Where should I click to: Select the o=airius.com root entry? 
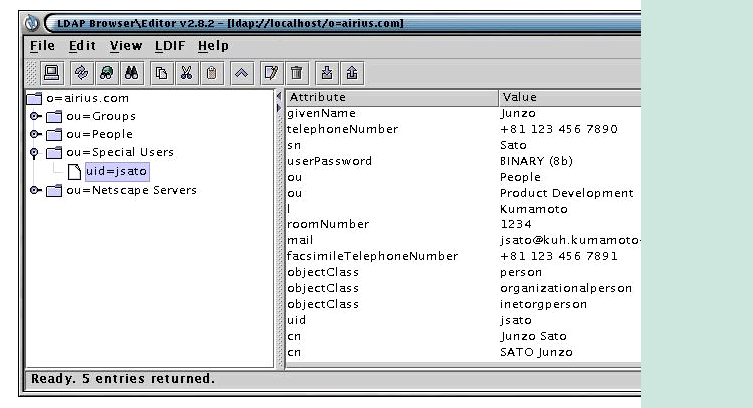(x=87, y=98)
